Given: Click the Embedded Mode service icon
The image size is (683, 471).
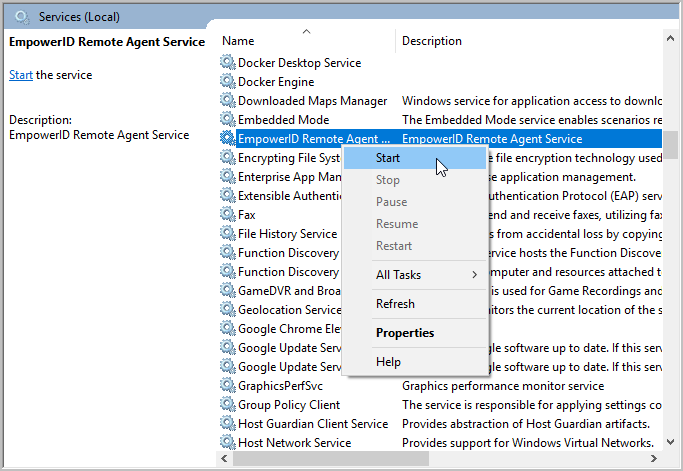Looking at the screenshot, I should point(228,120).
